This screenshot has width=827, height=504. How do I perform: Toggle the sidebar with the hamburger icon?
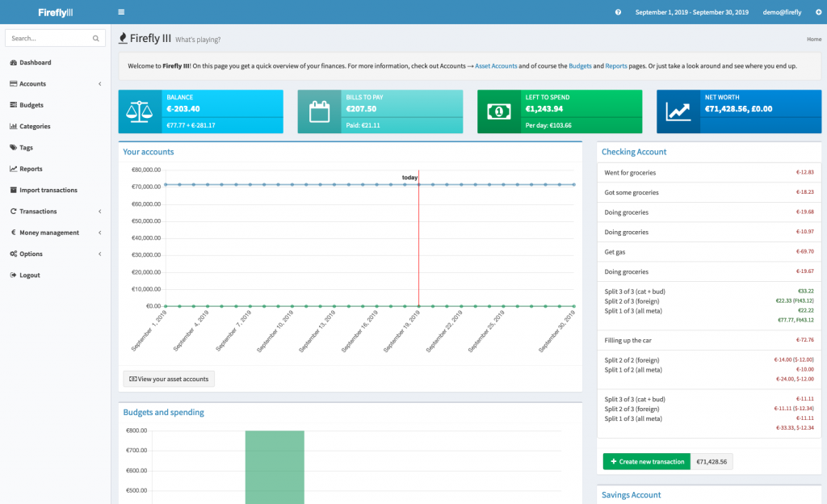121,12
